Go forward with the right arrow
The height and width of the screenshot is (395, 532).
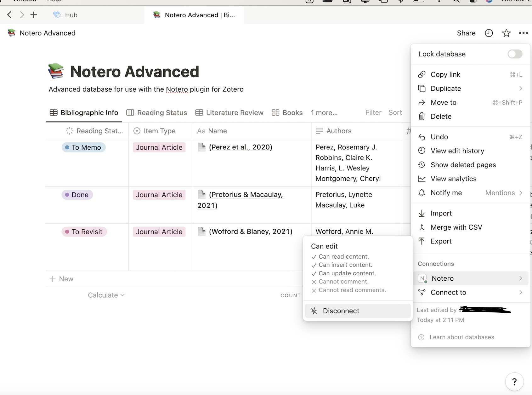pyautogui.click(x=22, y=15)
